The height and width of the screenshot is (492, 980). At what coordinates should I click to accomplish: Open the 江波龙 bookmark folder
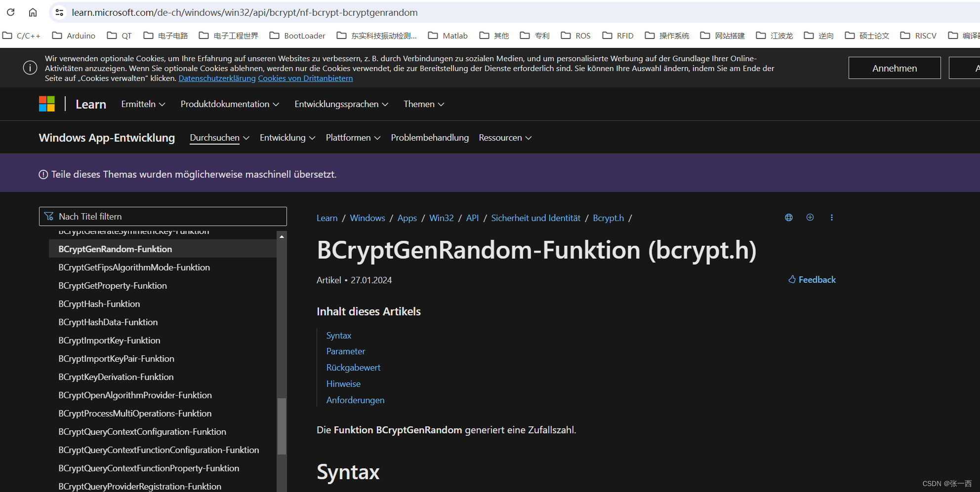pyautogui.click(x=775, y=36)
